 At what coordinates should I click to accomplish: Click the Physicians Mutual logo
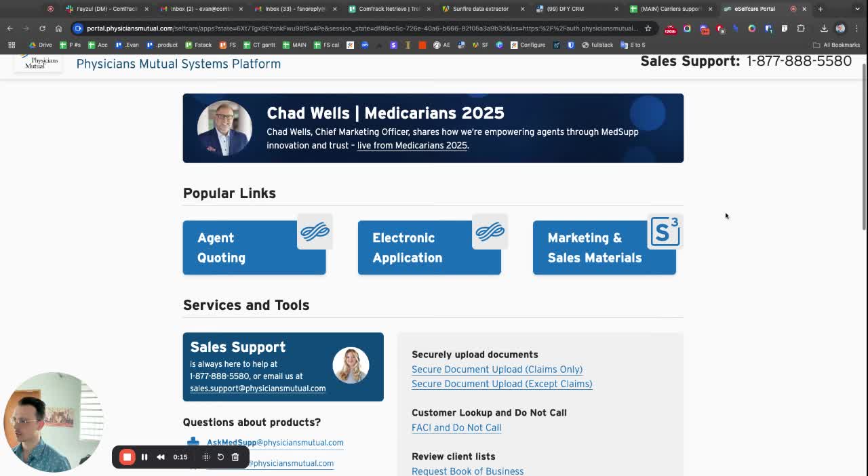click(x=39, y=63)
